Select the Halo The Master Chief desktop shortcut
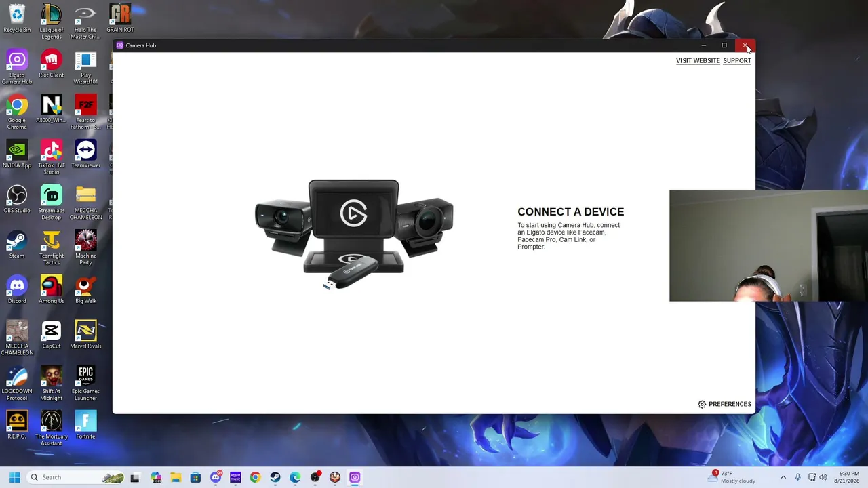The image size is (868, 488). [85, 22]
